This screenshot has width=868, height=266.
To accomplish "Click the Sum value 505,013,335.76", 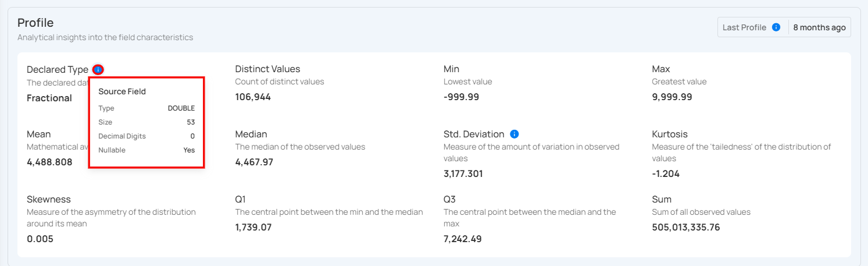I will pos(686,227).
